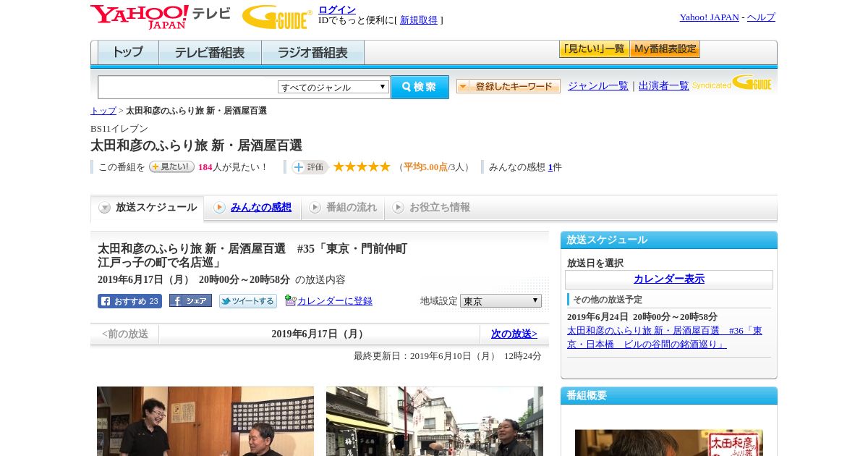Image resolution: width=868 pixels, height=456 pixels.
Task: Open the ラジオ番組表 tab
Action: pos(312,53)
